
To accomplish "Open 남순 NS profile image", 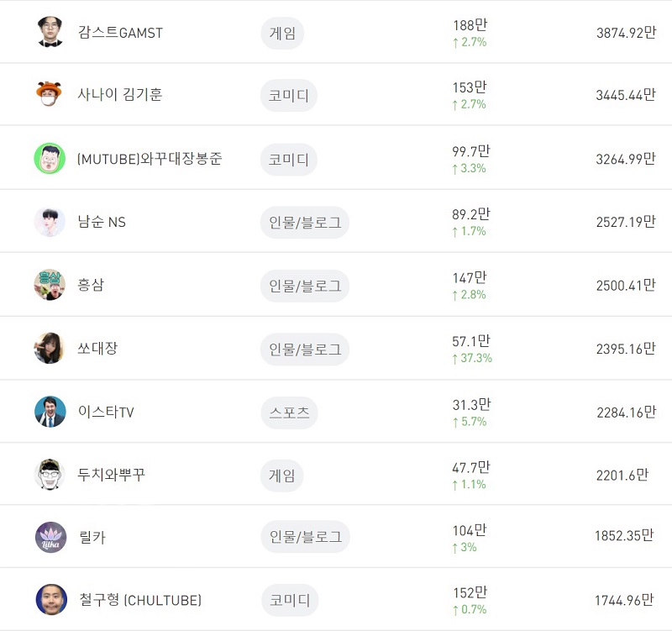I will pyautogui.click(x=50, y=222).
